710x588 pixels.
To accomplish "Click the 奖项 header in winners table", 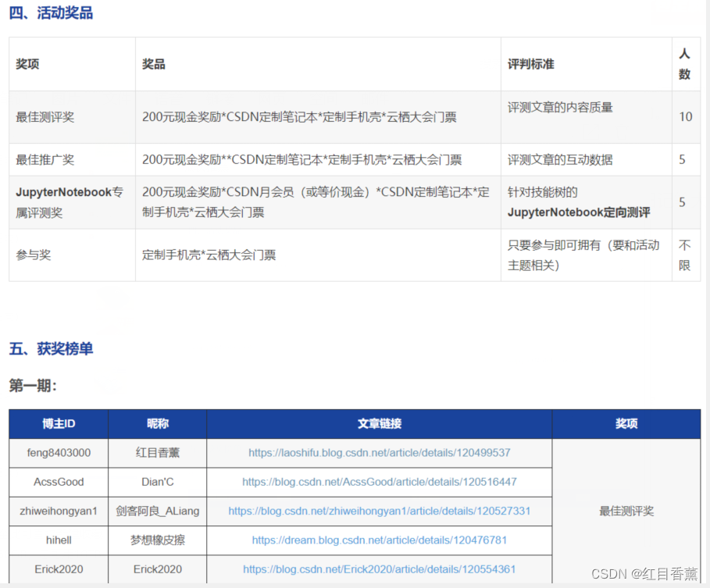I will pos(626,424).
